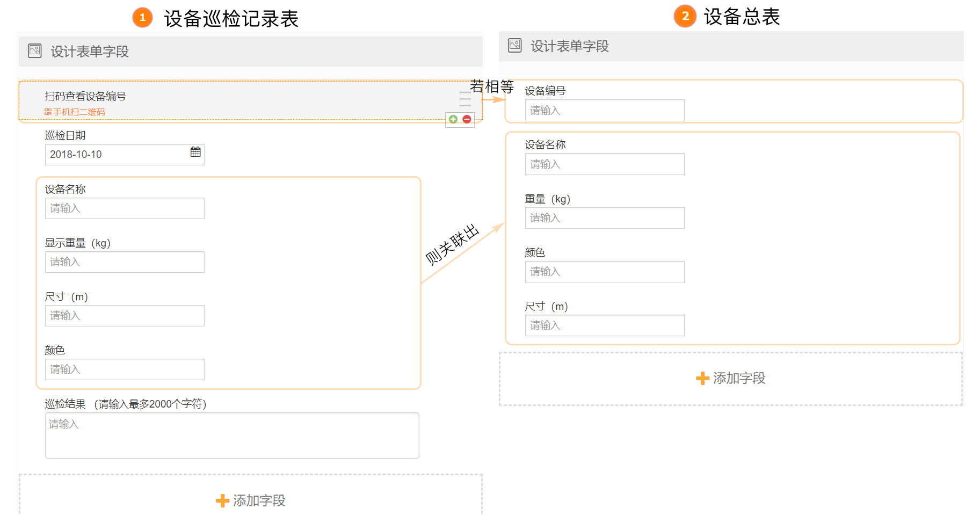Click the 手机扫二维码 link

click(x=75, y=112)
